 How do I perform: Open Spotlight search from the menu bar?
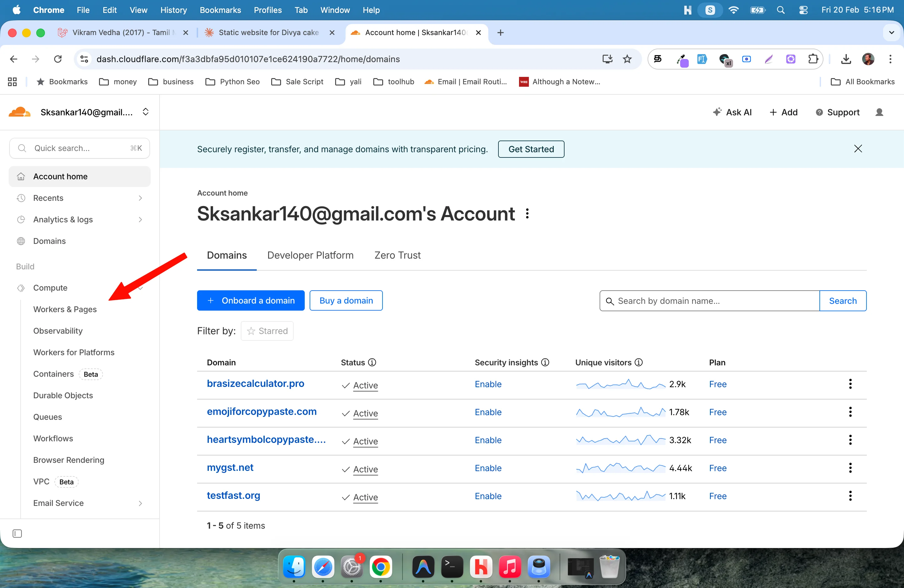coord(781,10)
